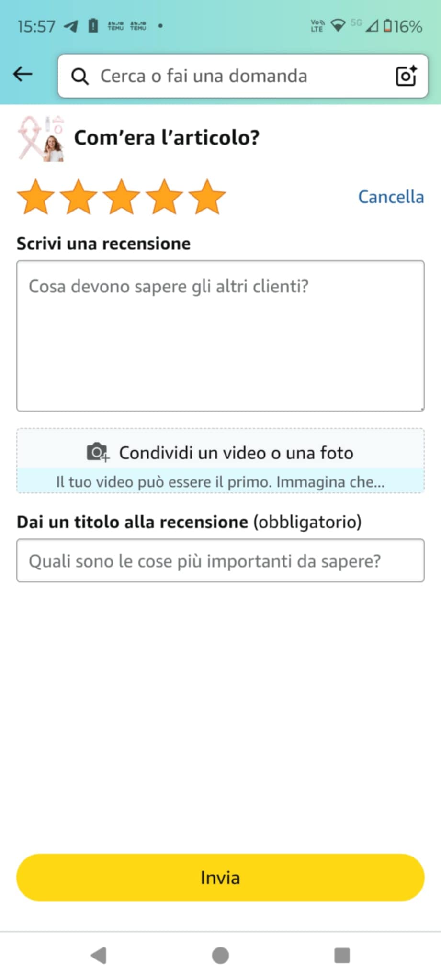Select the fourth rating star

pyautogui.click(x=164, y=196)
